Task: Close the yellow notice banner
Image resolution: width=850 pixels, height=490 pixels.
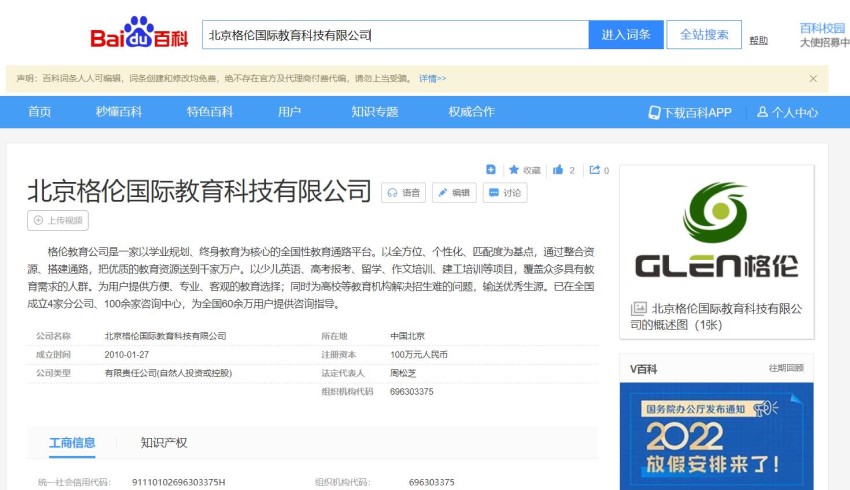Action: point(813,79)
